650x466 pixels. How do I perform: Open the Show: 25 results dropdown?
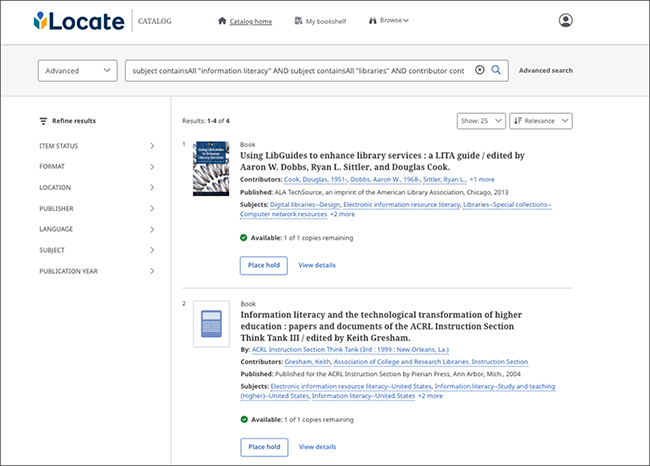[481, 121]
